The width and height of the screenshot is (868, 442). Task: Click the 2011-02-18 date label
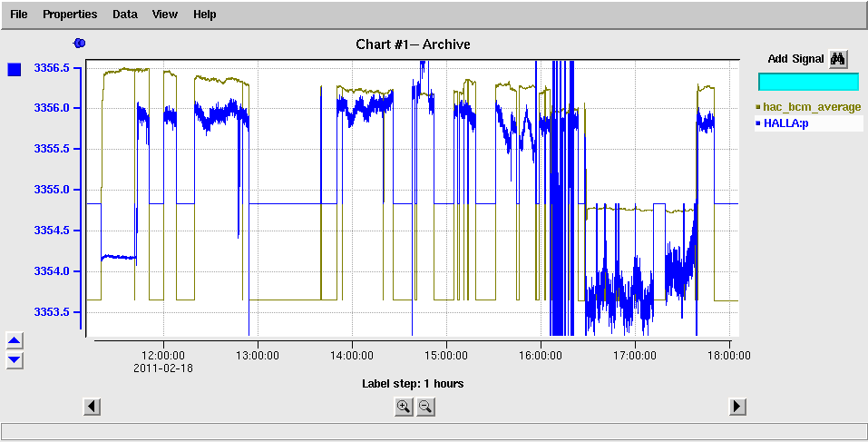[x=163, y=368]
